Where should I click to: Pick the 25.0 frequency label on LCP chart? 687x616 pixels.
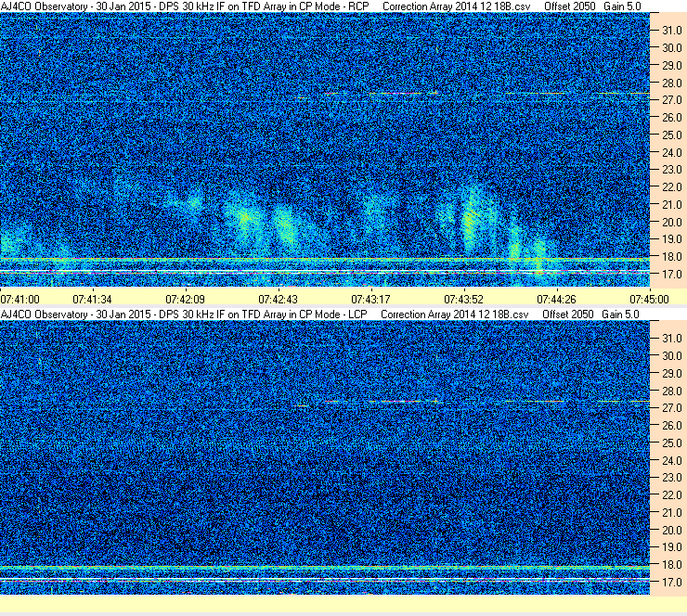(671, 443)
